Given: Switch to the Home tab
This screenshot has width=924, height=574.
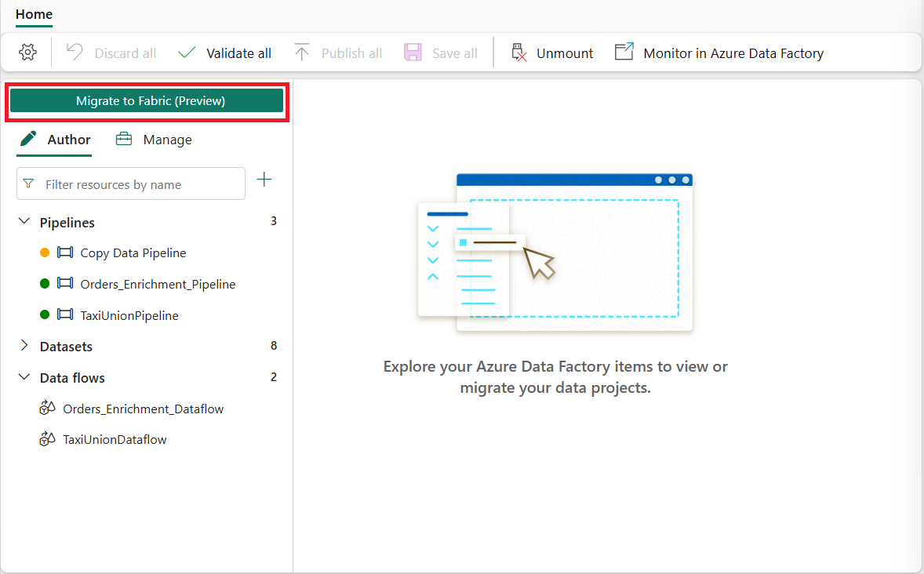Looking at the screenshot, I should 34,14.
